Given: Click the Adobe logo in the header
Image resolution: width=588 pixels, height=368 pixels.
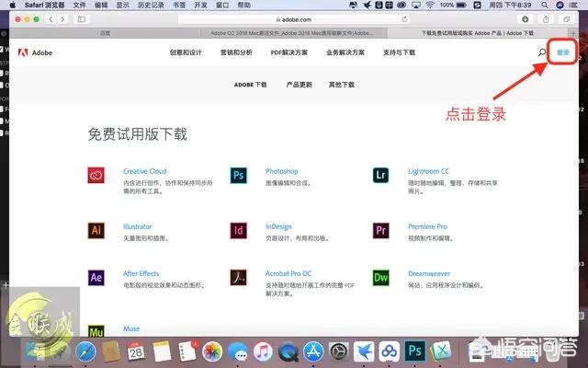Looking at the screenshot, I should tap(35, 52).
